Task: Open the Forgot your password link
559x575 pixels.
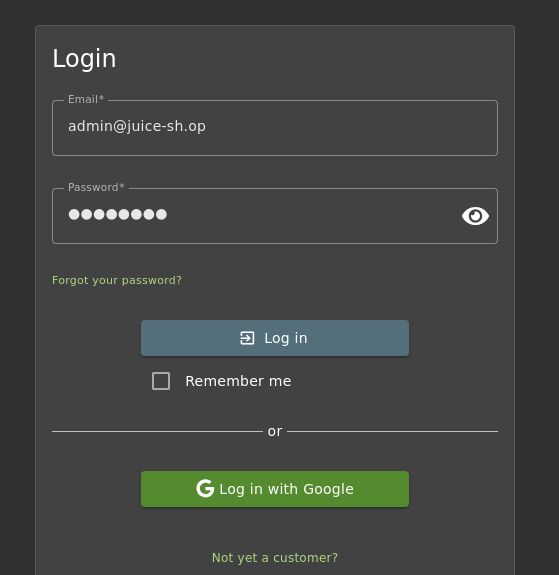Action: (117, 280)
